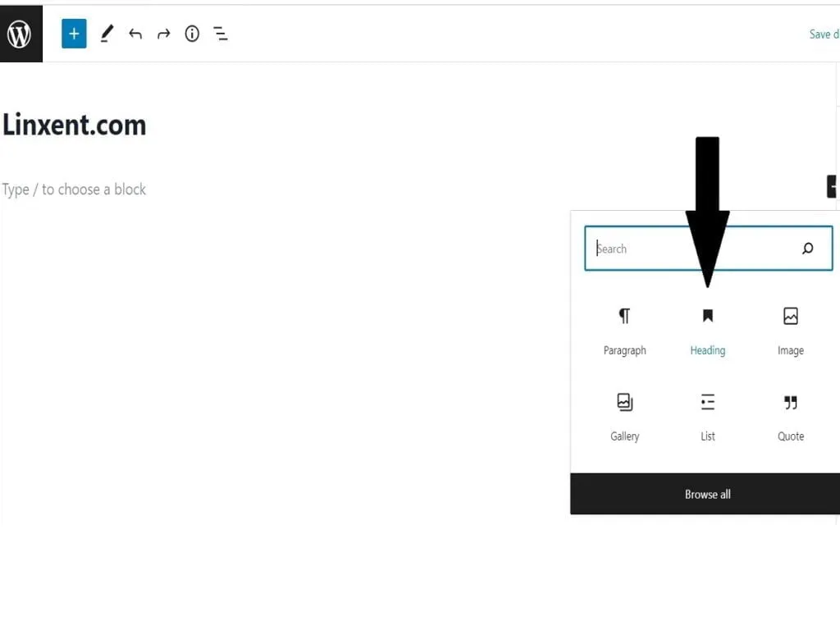This screenshot has width=840, height=630.
Task: Save the draft
Action: tap(824, 34)
